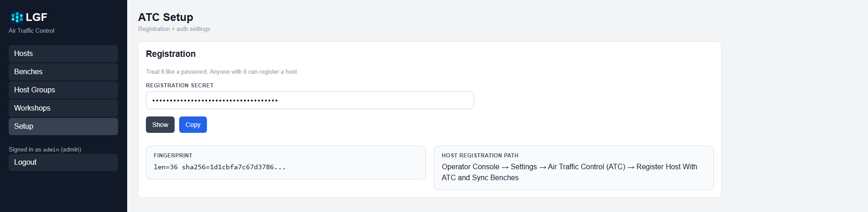Click 'Signed in as admin' text

pyautogui.click(x=45, y=149)
